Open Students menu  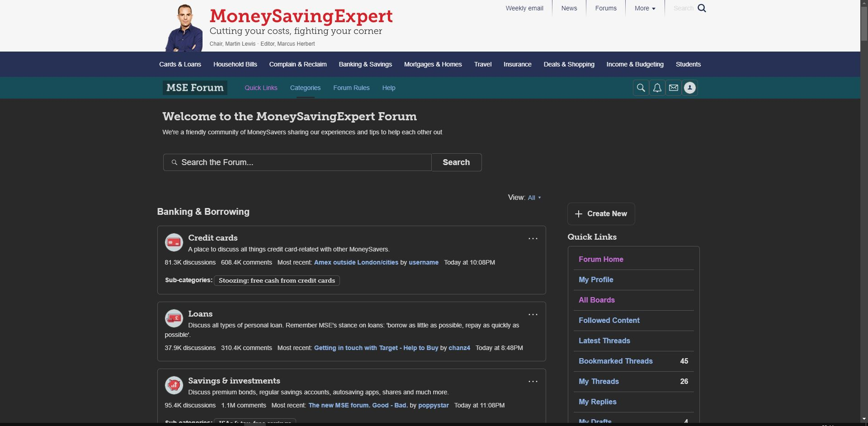(x=688, y=64)
